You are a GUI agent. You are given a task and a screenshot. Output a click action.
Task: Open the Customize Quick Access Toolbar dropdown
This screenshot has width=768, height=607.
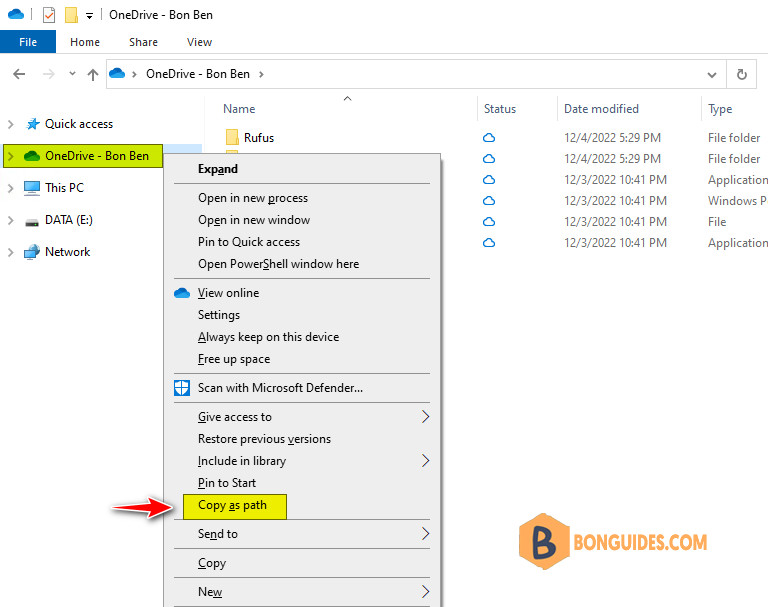[89, 16]
